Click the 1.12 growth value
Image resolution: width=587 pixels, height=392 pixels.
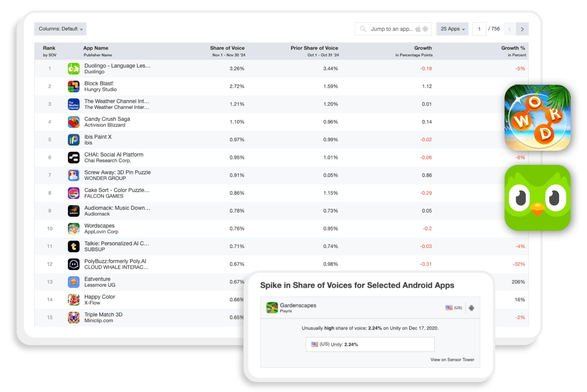pos(427,87)
